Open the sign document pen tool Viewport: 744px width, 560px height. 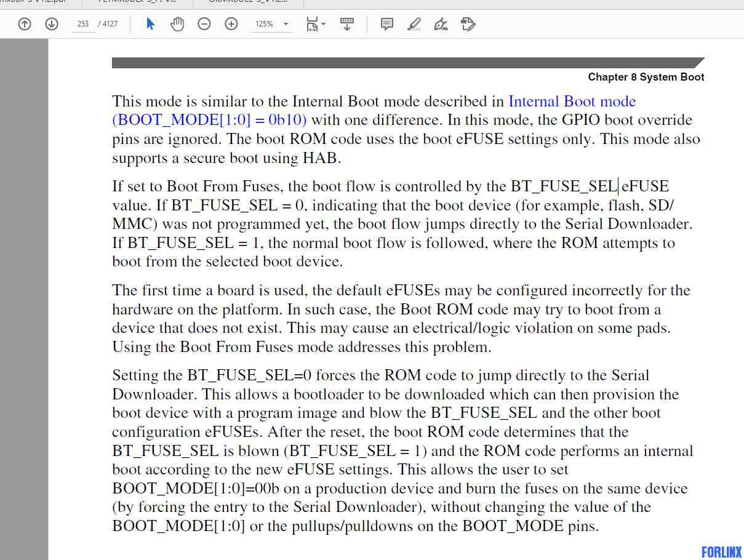440,25
